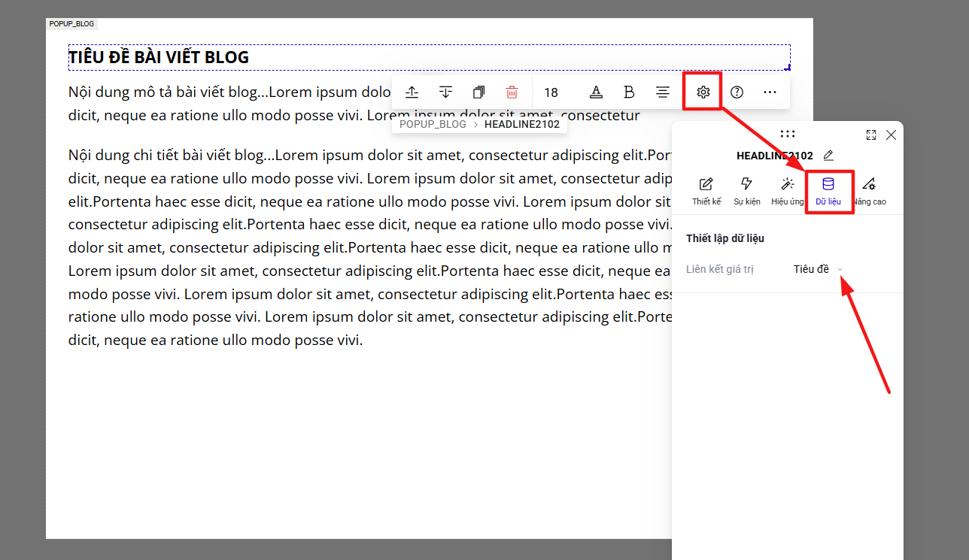Switch to the Hiệu ứng tab
The height and width of the screenshot is (560, 969).
788,192
